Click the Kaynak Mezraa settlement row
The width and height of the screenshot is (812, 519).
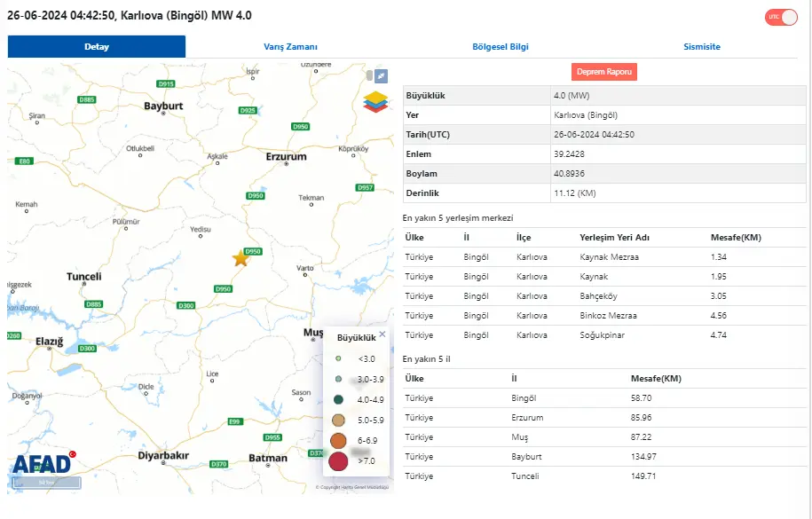[604, 257]
